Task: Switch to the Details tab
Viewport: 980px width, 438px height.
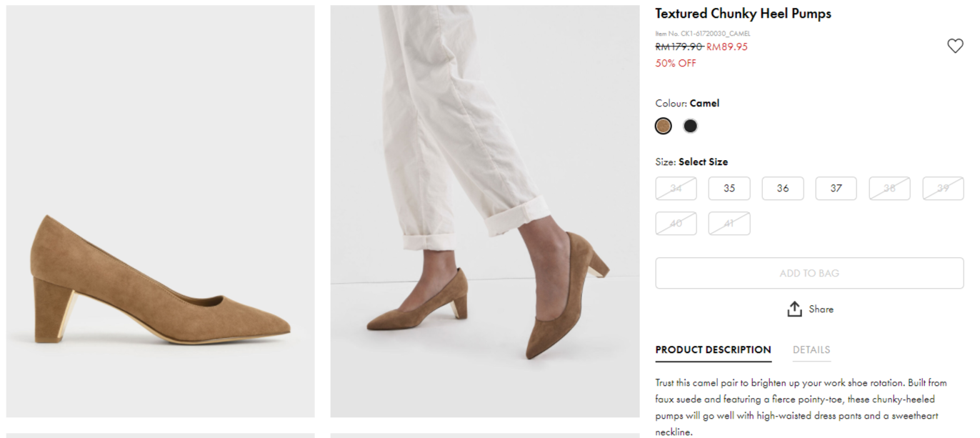Action: pyautogui.click(x=811, y=350)
